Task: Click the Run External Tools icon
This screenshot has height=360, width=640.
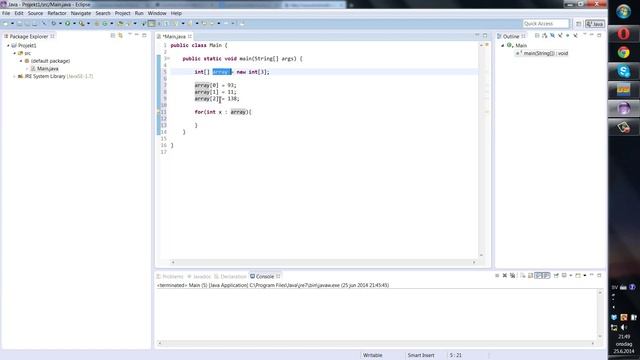Action: (82, 24)
